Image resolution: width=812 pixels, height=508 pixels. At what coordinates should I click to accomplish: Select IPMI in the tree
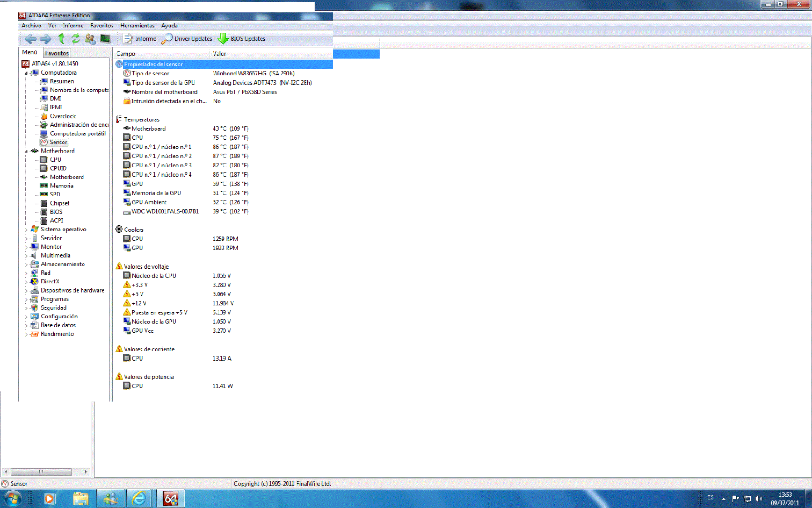coord(56,107)
